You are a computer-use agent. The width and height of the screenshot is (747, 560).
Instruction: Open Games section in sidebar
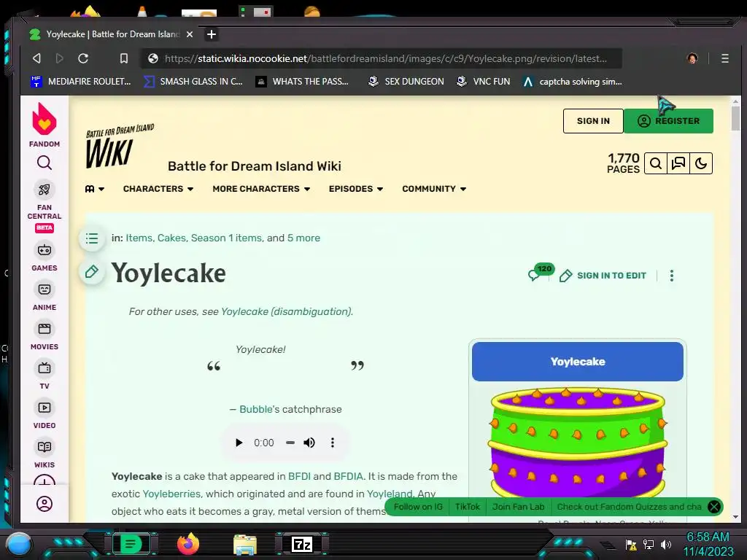pyautogui.click(x=44, y=257)
